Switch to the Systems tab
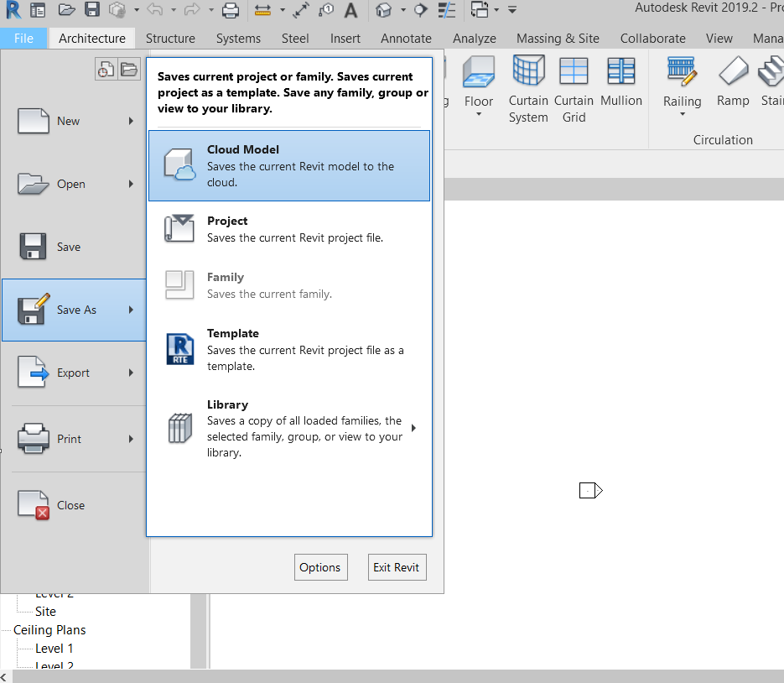Image resolution: width=784 pixels, height=683 pixels. [238, 38]
